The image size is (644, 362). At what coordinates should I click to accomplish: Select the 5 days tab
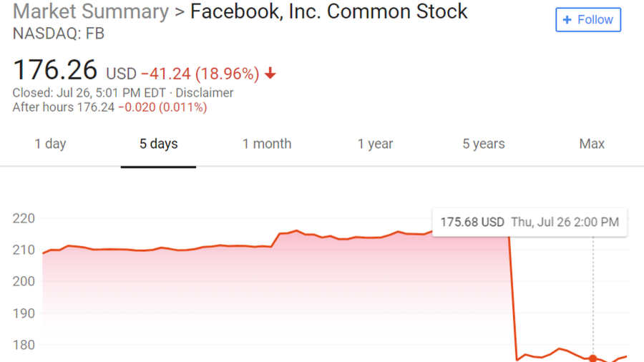(158, 144)
